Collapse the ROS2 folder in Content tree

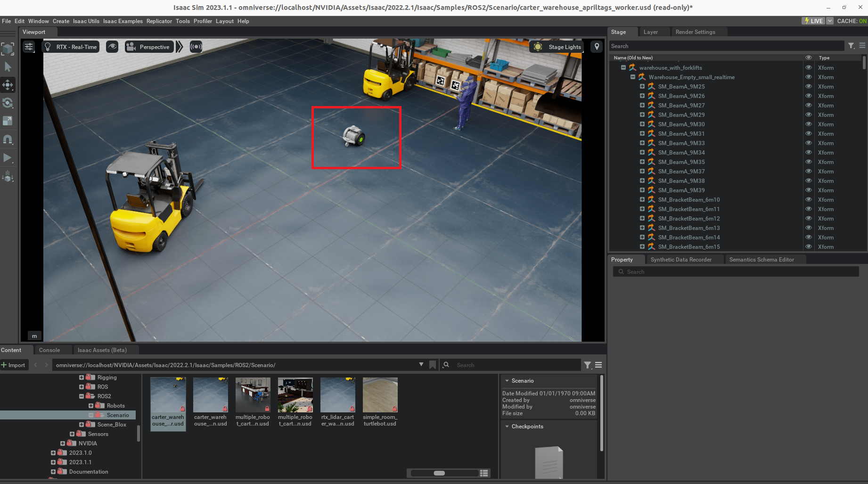click(82, 396)
